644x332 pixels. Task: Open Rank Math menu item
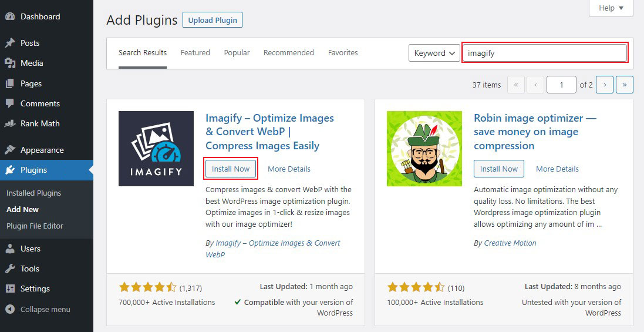click(x=46, y=123)
